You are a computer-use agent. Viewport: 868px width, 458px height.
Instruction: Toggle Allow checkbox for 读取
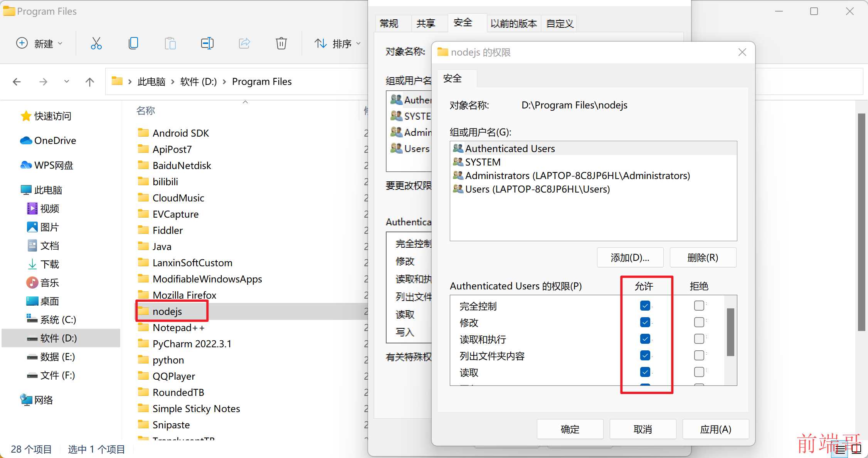tap(645, 372)
